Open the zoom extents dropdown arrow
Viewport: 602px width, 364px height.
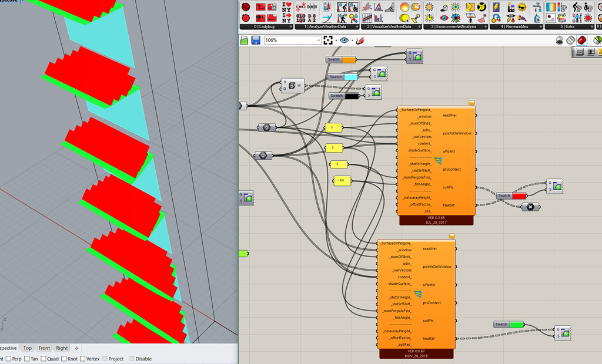click(336, 41)
